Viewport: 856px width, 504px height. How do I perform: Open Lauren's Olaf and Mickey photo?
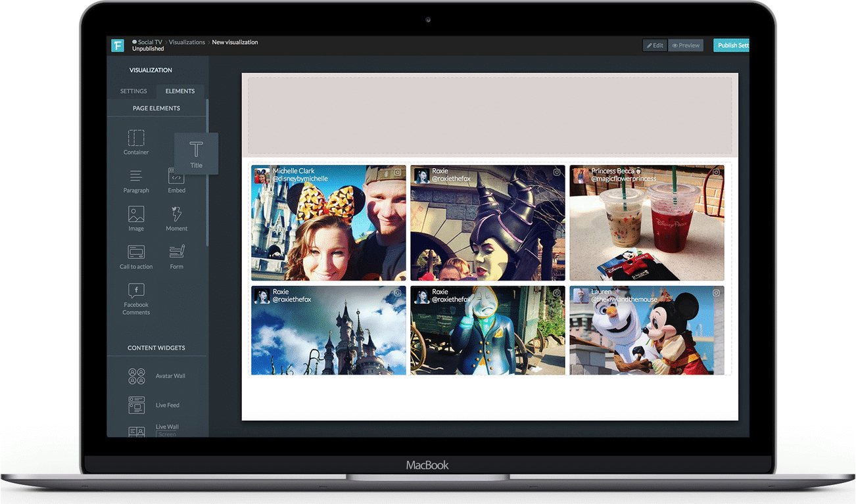(x=647, y=331)
